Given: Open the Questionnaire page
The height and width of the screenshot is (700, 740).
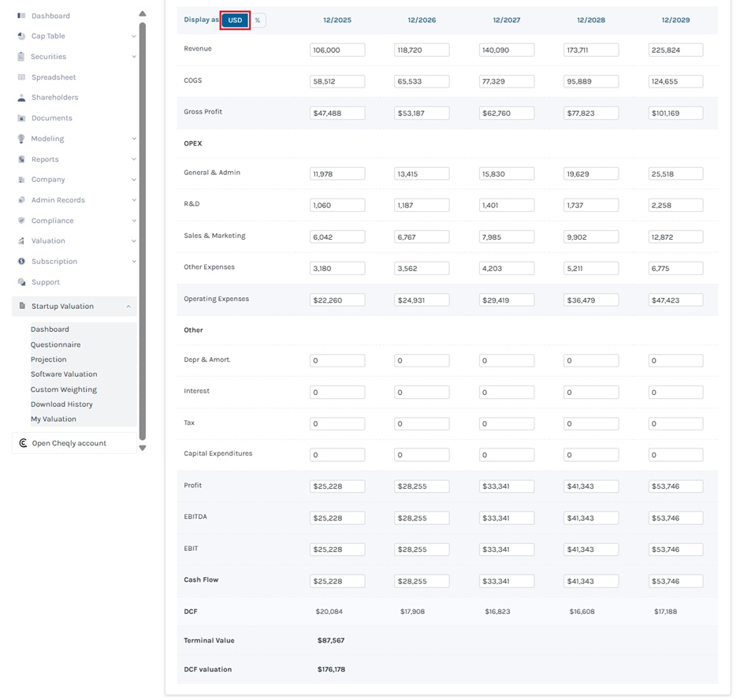Looking at the screenshot, I should 55,344.
